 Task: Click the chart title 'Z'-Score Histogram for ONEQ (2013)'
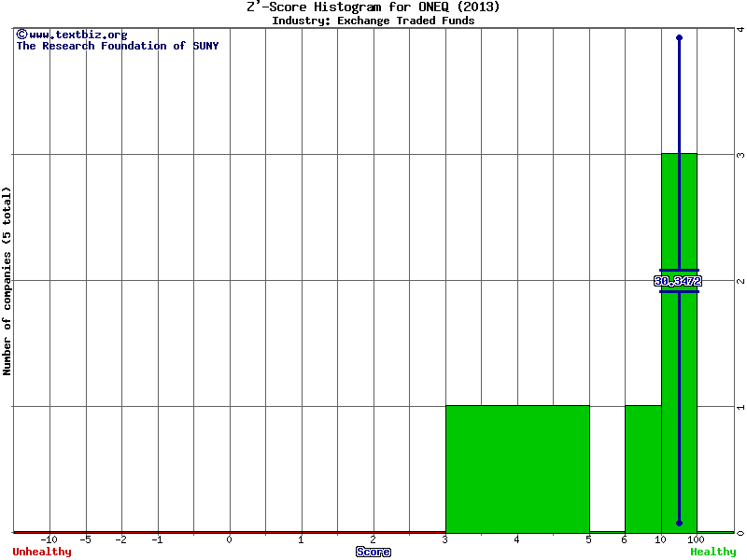(373, 7)
